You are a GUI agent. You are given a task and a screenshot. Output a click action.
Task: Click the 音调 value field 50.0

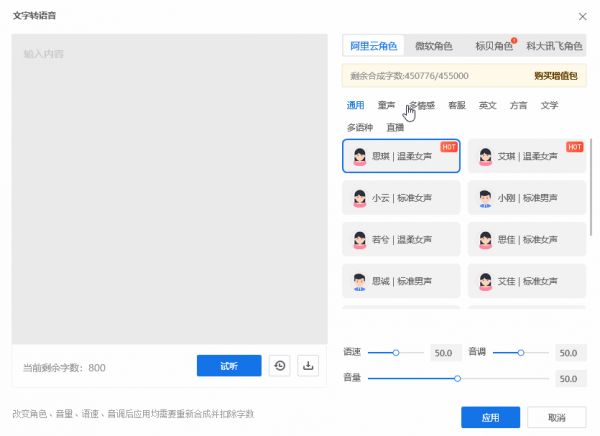coord(571,353)
